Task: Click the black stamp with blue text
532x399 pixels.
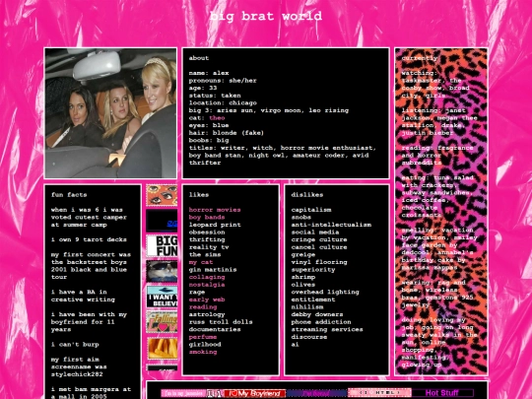Action: pos(162,221)
